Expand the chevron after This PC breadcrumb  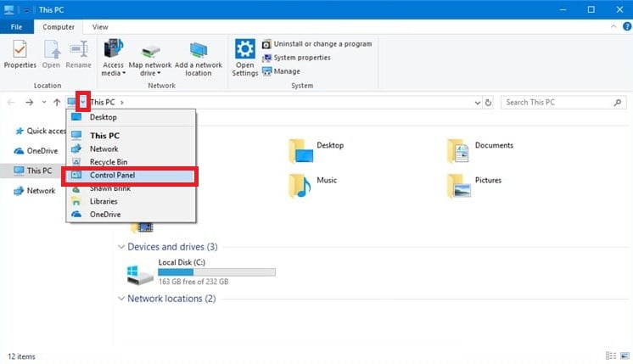[122, 103]
